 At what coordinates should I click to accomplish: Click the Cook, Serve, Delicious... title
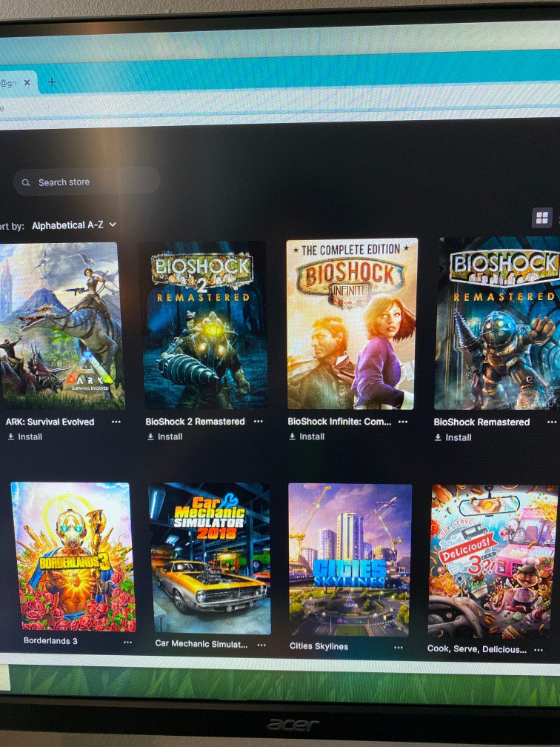point(477,649)
